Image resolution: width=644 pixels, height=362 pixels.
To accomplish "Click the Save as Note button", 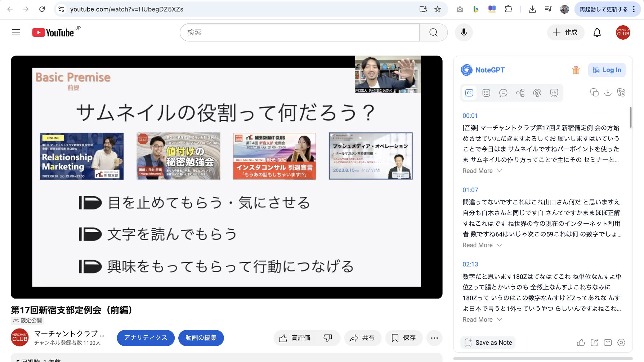I will click(x=488, y=343).
